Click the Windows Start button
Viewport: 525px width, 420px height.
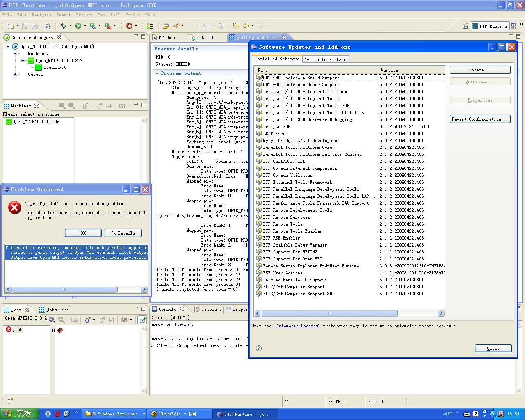click(19, 414)
